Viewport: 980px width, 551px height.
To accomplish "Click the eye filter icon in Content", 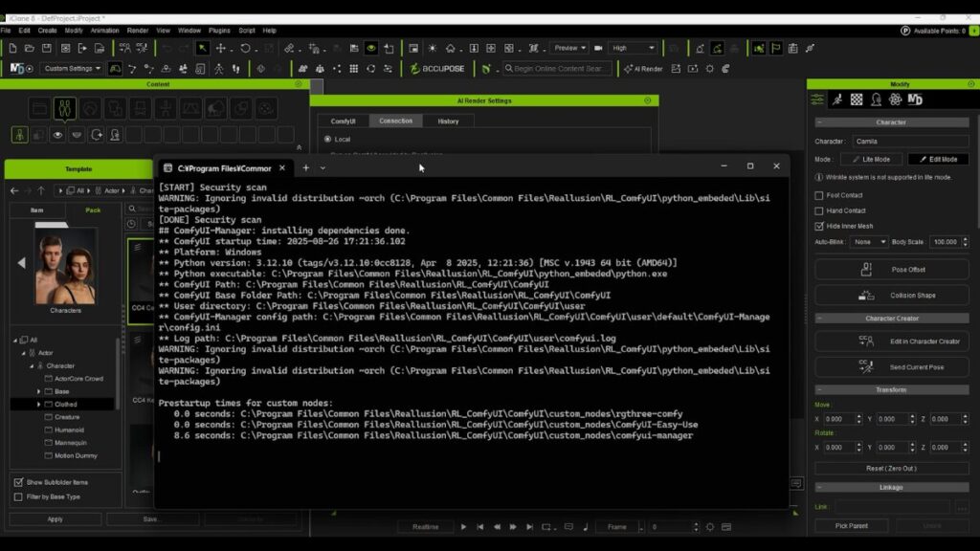I will click(57, 134).
